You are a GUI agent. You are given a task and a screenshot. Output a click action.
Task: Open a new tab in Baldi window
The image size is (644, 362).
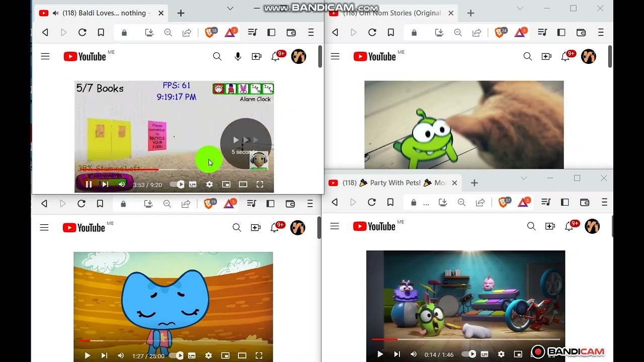tap(181, 13)
